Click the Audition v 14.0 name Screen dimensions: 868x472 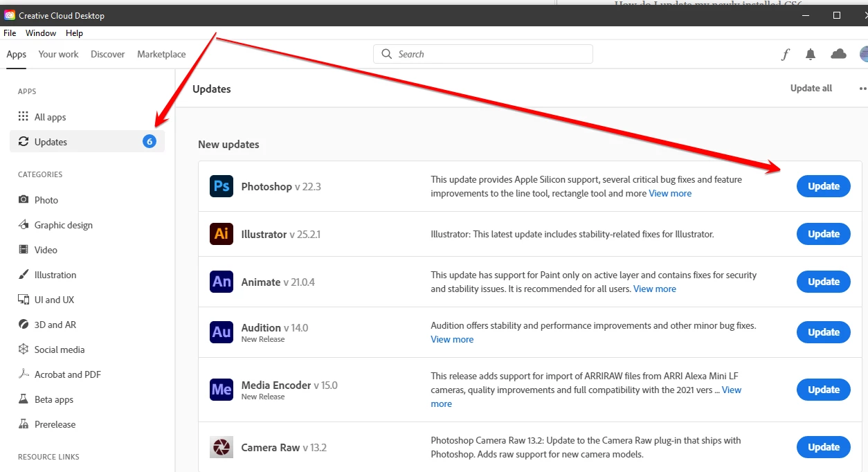pyautogui.click(x=275, y=328)
